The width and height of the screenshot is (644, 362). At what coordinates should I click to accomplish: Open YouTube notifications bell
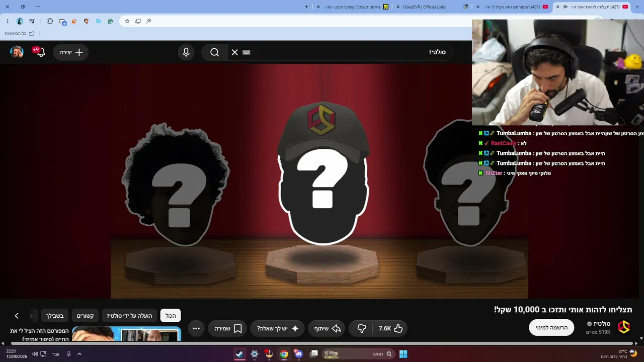coord(40,52)
